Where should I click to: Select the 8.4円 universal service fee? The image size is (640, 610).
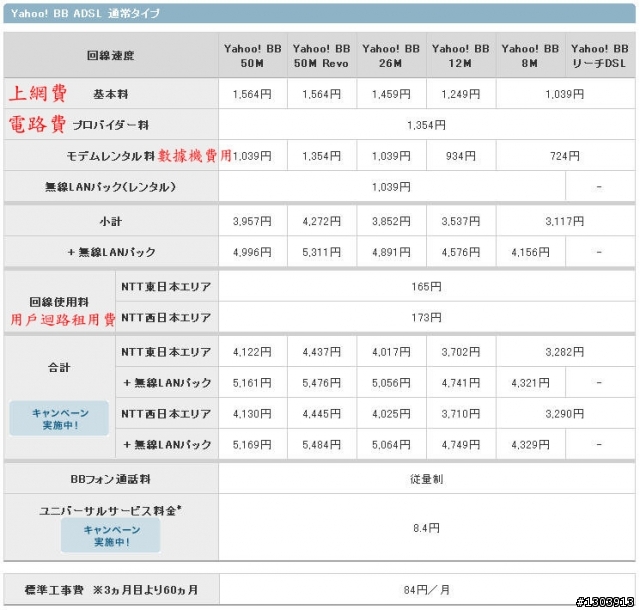pyautogui.click(x=427, y=528)
